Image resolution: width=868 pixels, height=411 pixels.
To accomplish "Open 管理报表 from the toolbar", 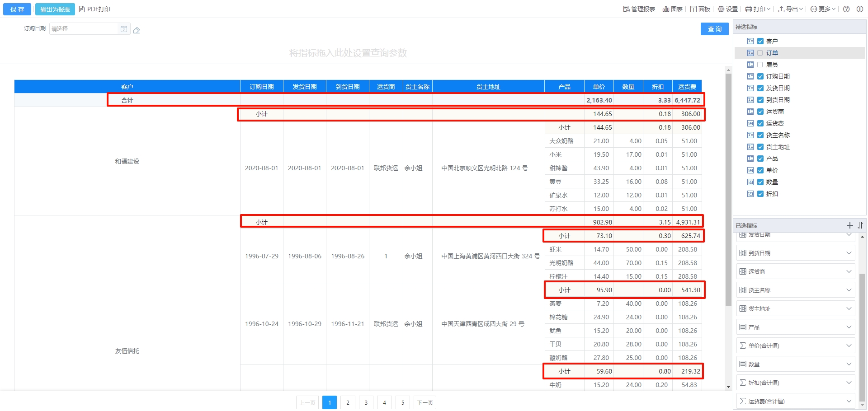I will pos(639,9).
